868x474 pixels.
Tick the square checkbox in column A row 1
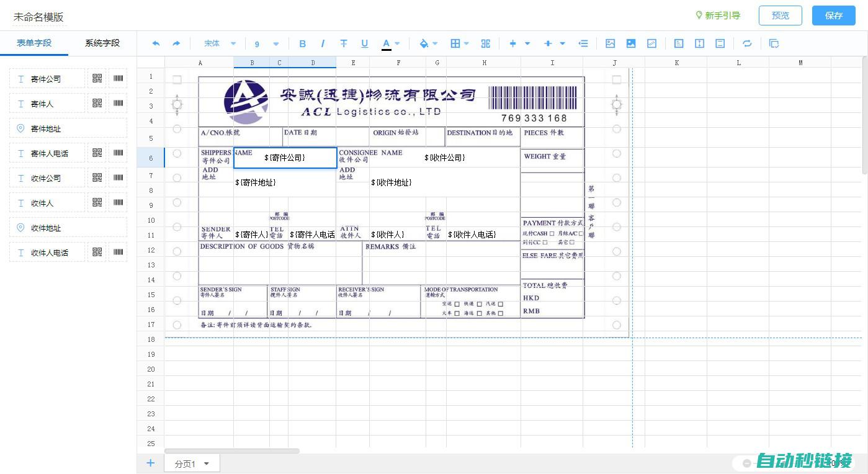(177, 79)
